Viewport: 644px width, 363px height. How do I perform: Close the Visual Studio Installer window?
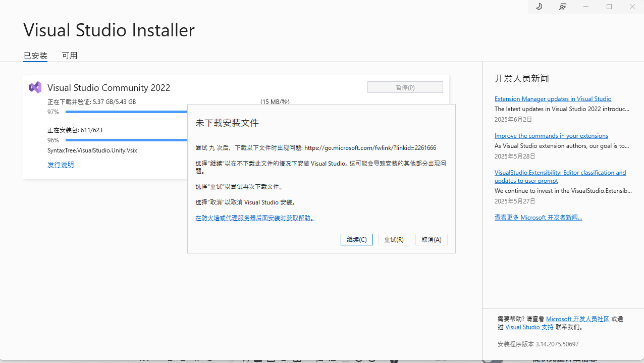coord(632,7)
